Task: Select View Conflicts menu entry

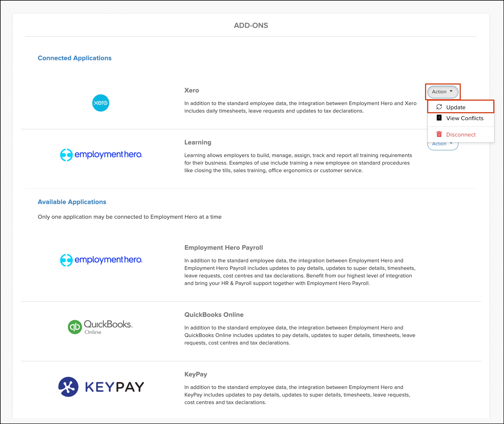Action: (x=465, y=118)
